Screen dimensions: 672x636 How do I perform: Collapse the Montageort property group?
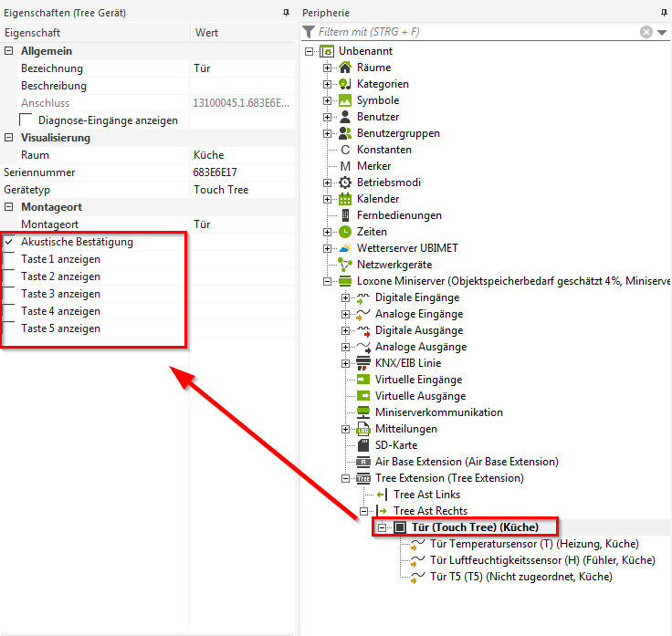(8, 207)
